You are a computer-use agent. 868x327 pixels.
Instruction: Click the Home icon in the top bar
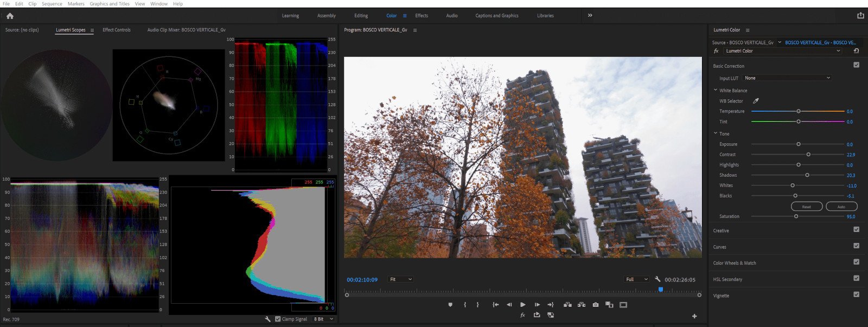(10, 16)
